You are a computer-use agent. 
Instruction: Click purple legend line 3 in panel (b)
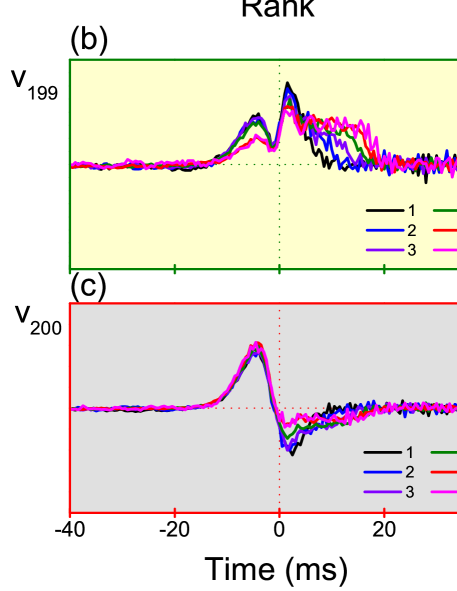385,250
